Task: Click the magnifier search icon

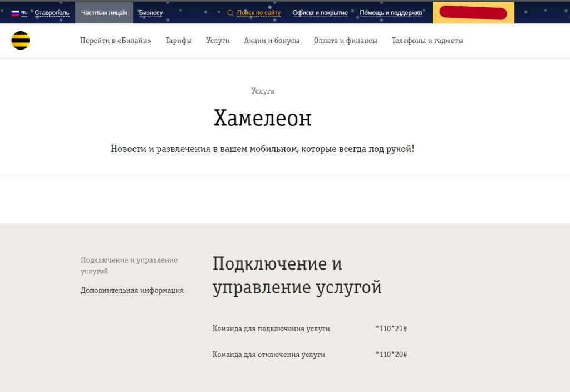Action: point(230,13)
